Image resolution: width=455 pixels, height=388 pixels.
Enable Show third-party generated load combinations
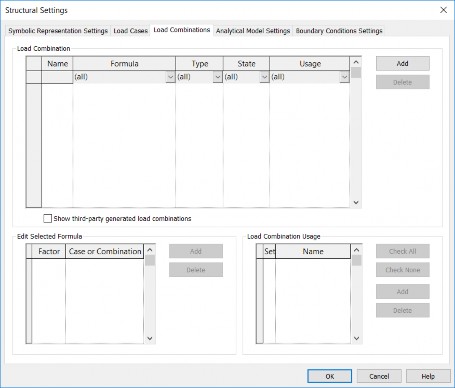click(47, 219)
